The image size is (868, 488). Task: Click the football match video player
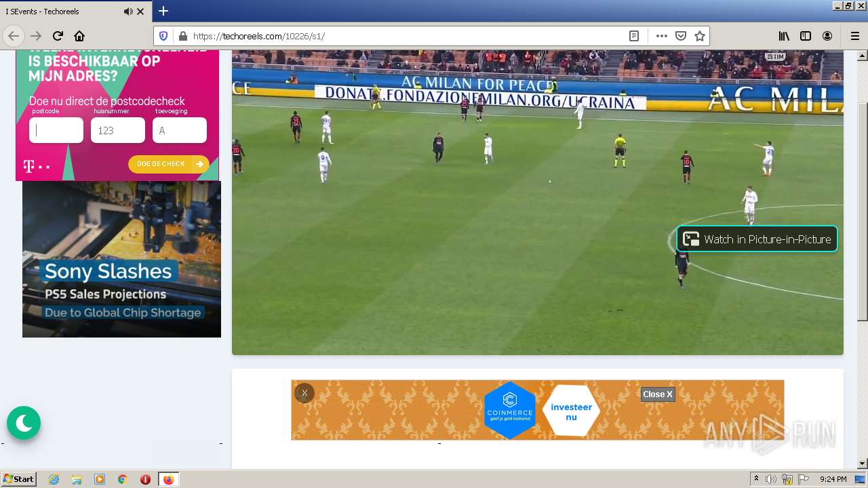pyautogui.click(x=537, y=202)
